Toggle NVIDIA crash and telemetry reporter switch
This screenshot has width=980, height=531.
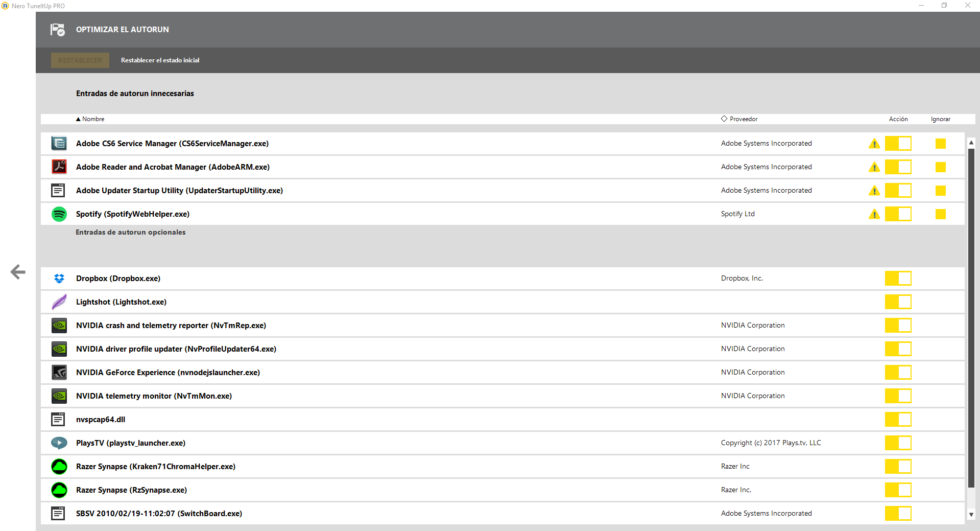pyautogui.click(x=898, y=326)
